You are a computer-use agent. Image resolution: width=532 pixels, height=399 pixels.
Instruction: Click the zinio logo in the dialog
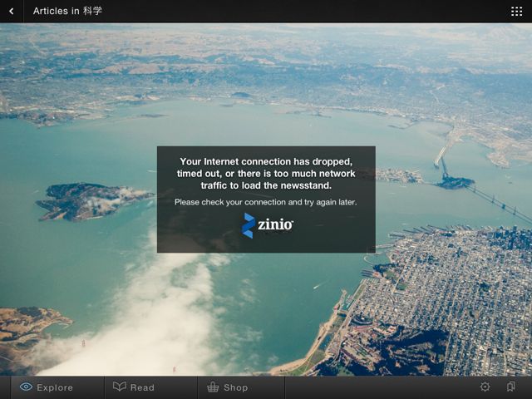click(268, 225)
